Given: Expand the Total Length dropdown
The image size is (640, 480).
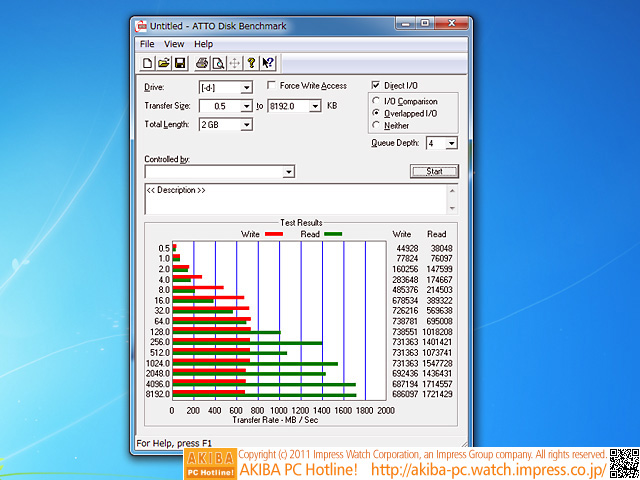Looking at the screenshot, I should 246,125.
